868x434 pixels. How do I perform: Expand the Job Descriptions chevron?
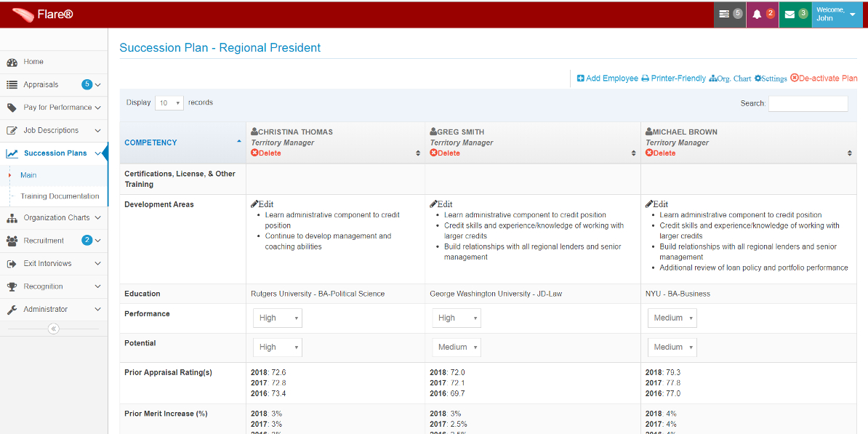pyautogui.click(x=98, y=131)
